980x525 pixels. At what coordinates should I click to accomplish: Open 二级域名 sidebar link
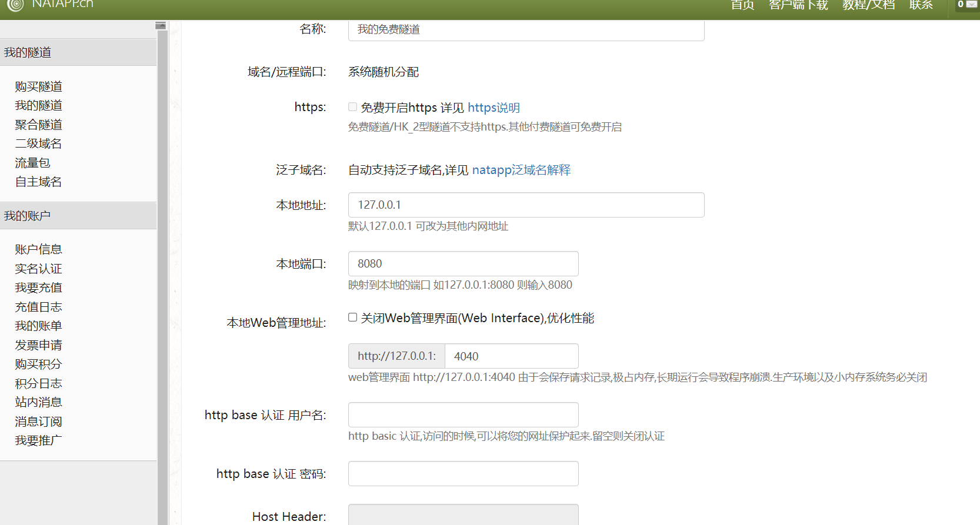(38, 143)
